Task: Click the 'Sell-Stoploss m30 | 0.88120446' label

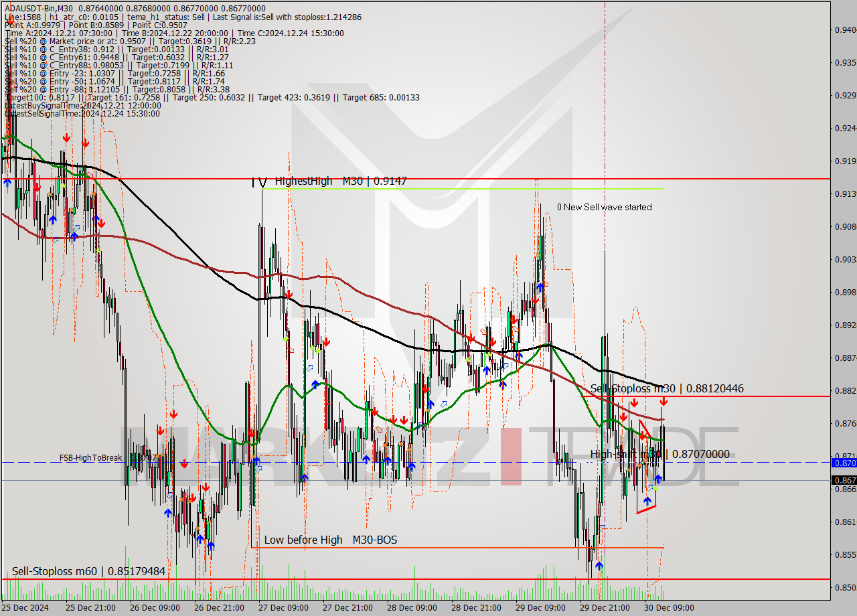Action: (667, 388)
